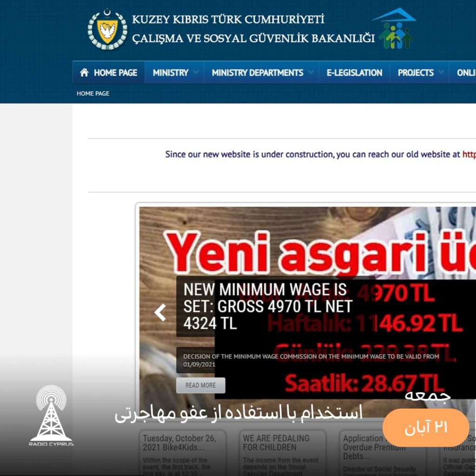
Task: Click the 'Since our new website is under construction' notice
Action: click(320, 154)
